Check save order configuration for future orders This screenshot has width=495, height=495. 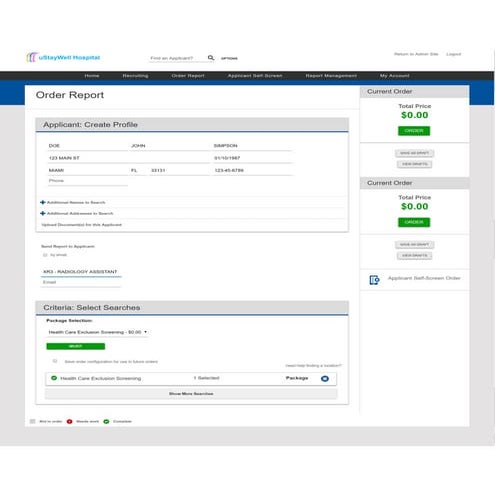click(x=55, y=361)
